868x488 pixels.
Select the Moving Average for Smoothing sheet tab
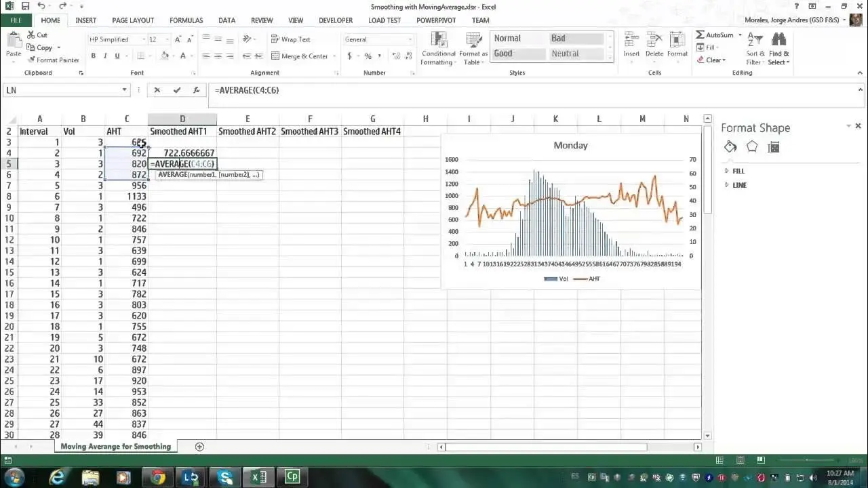click(115, 446)
